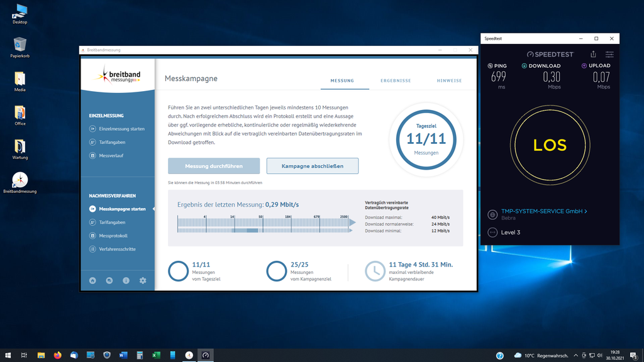Open settings gear in Breitbandmessung sidebar footer
Screen dimensions: 644x362
coord(143,281)
